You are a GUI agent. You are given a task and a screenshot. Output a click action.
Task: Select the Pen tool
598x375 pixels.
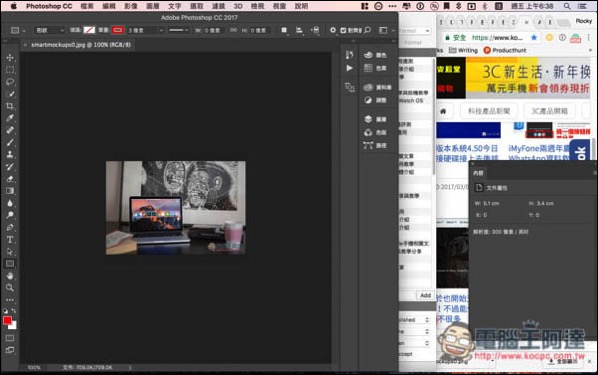tap(10, 227)
